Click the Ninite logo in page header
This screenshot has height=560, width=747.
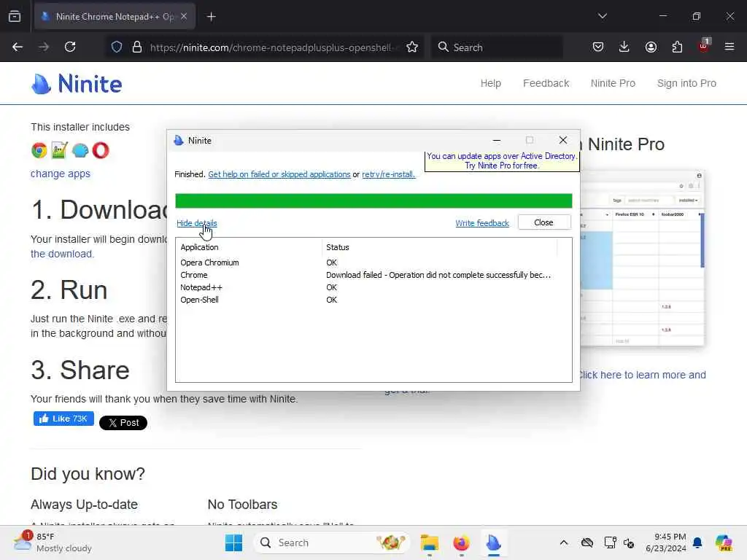[76, 84]
